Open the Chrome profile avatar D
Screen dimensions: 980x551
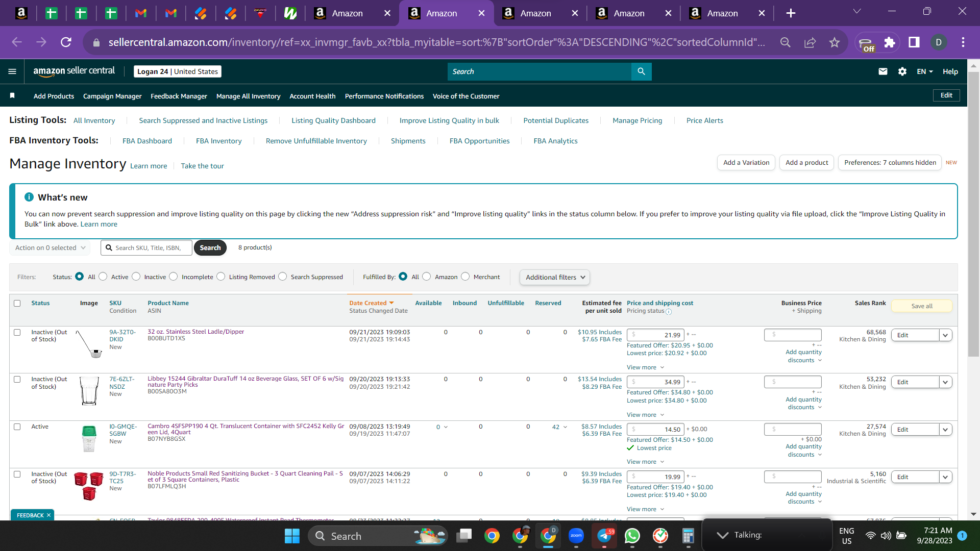click(x=939, y=42)
